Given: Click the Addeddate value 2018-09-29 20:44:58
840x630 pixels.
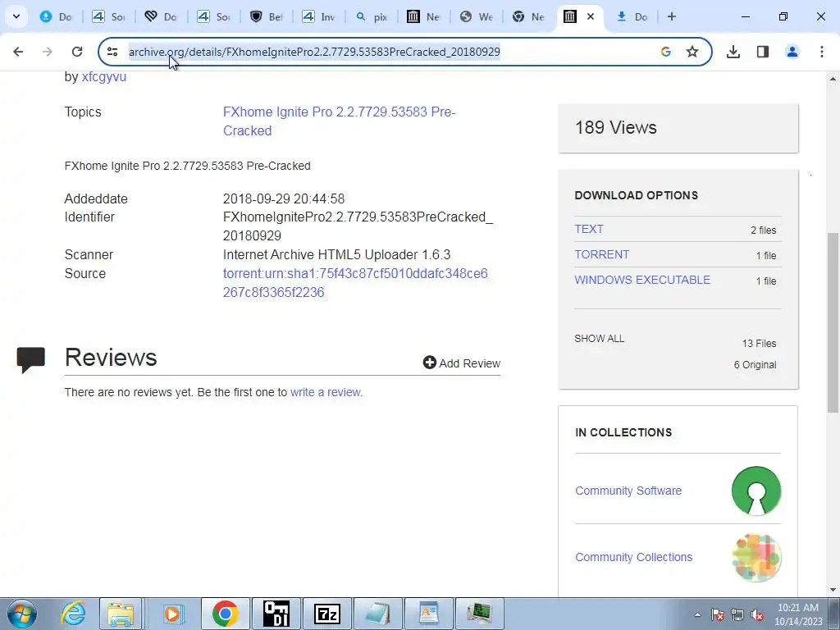Looking at the screenshot, I should (284, 199).
